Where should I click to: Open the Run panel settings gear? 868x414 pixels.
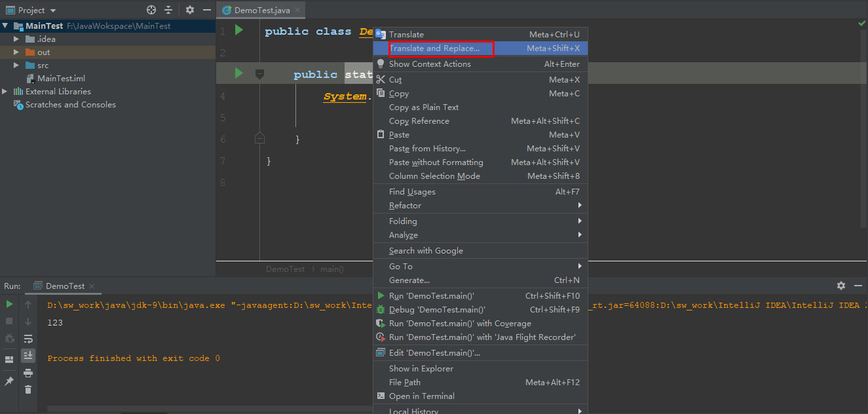pyautogui.click(x=840, y=286)
